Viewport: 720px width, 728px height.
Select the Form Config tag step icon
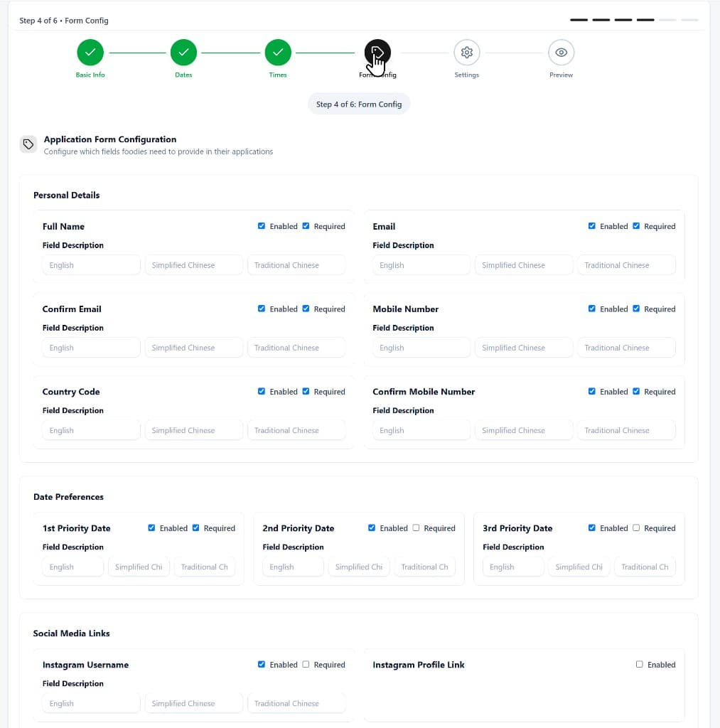pos(377,53)
